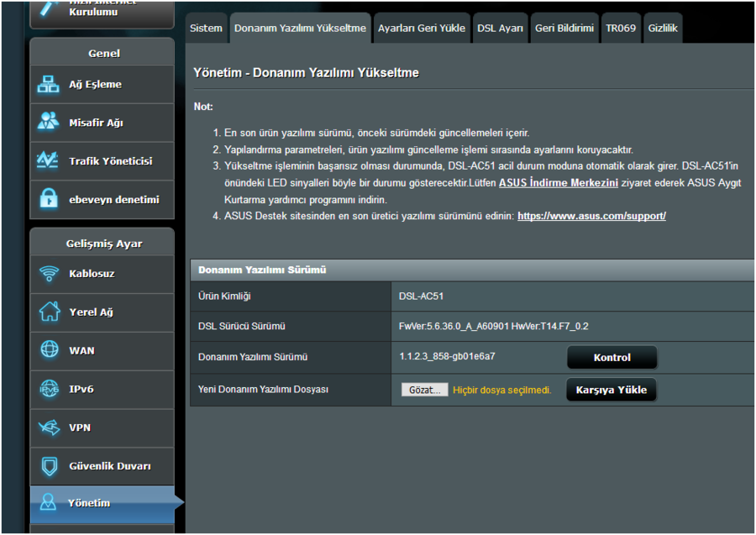Click Donanım Yazılımı Sürümü section header
This screenshot has height=535, width=756.
(262, 270)
